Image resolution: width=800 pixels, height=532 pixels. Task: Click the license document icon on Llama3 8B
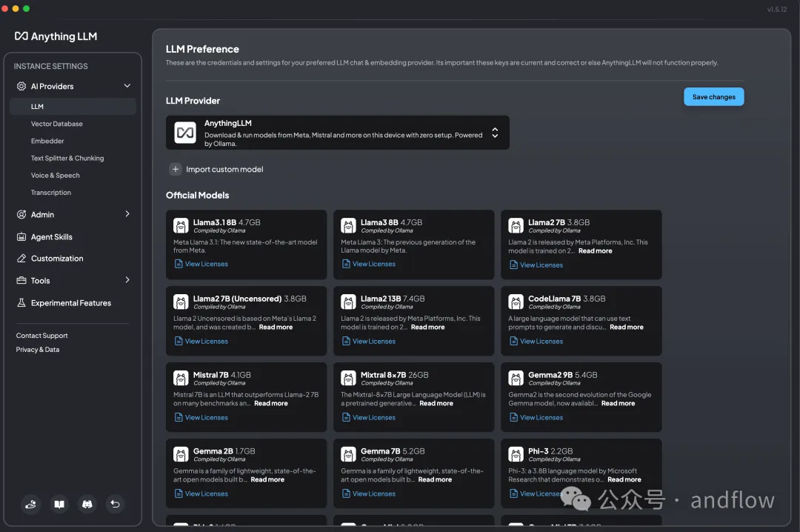click(346, 264)
